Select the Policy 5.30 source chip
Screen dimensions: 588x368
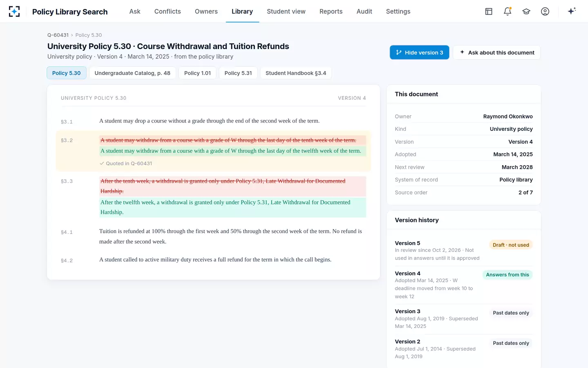[x=67, y=73]
